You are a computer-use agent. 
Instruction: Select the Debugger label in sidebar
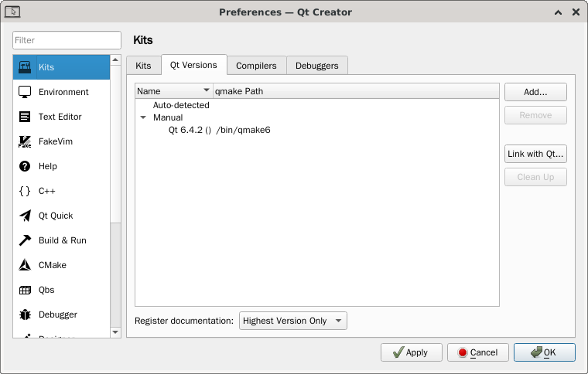[x=58, y=314]
